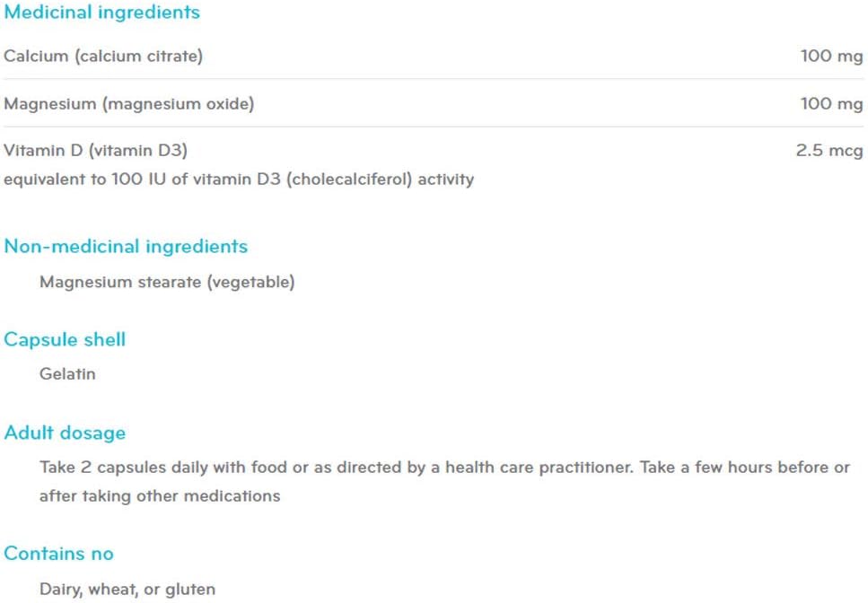Click the divider line below the Magnesium row

tap(434, 127)
